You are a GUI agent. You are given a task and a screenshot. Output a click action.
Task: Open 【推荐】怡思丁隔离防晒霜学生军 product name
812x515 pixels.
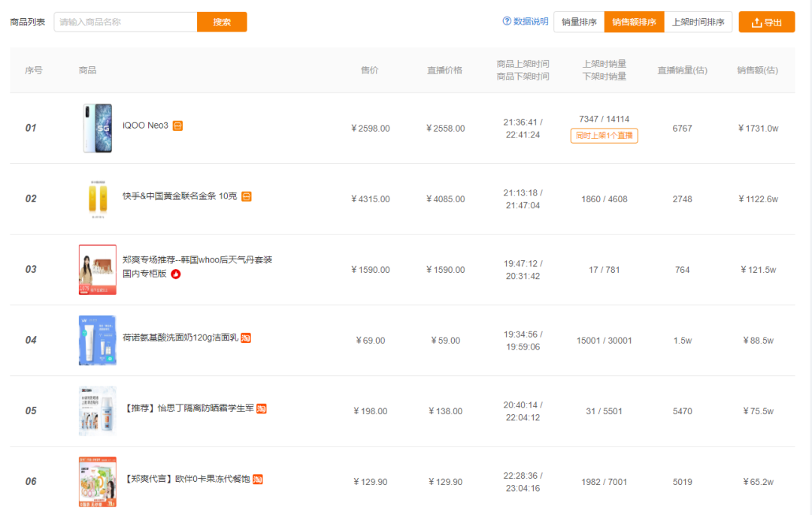tap(189, 408)
